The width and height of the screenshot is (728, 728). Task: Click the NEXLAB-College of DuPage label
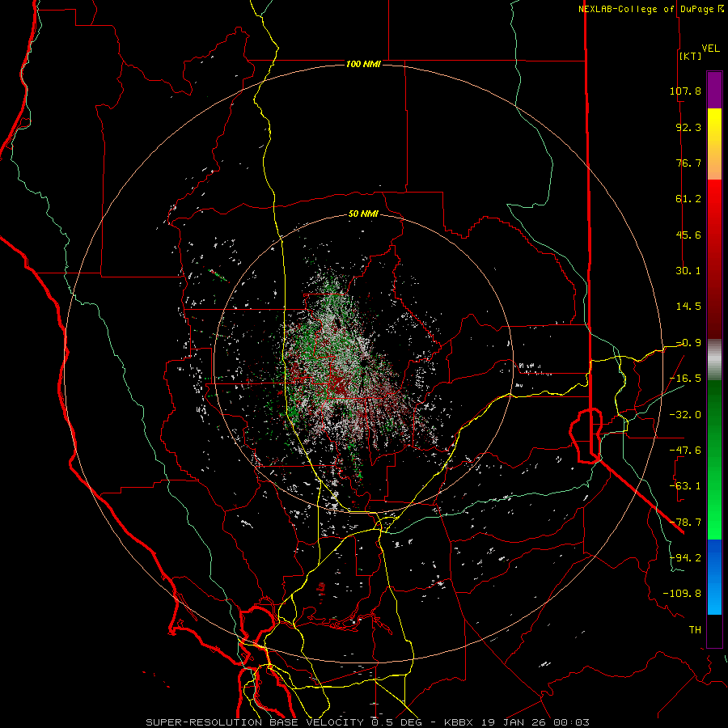point(645,9)
